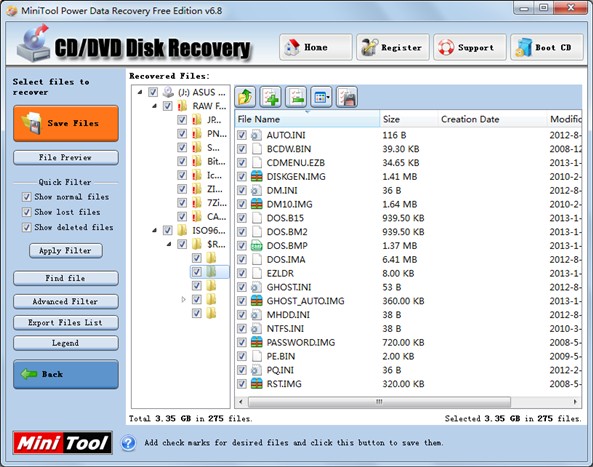Open the Advanced Filter button

point(66,302)
